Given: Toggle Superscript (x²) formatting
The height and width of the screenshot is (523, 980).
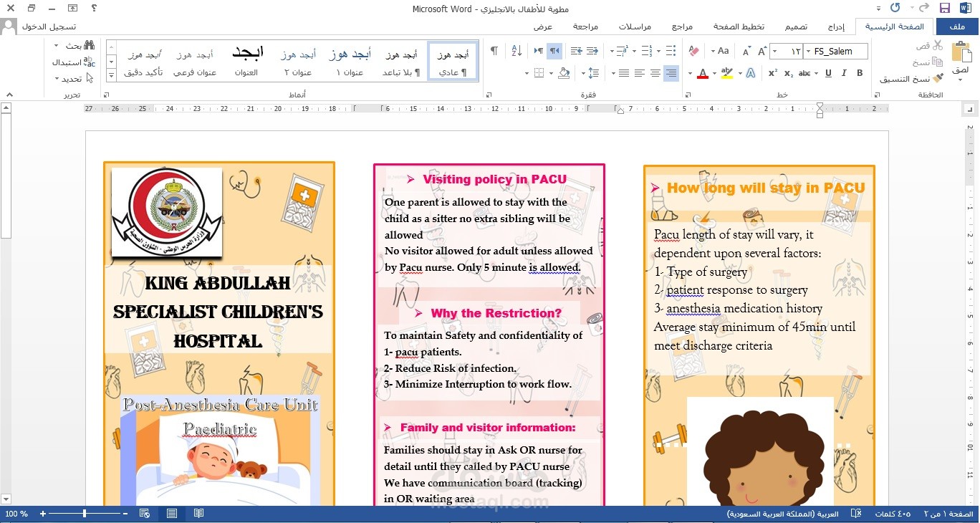Looking at the screenshot, I should pos(773,73).
